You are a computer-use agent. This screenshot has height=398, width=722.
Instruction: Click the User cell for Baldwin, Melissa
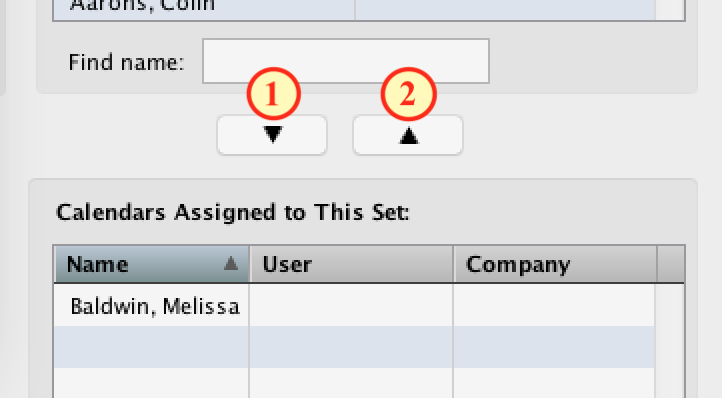[351, 306]
